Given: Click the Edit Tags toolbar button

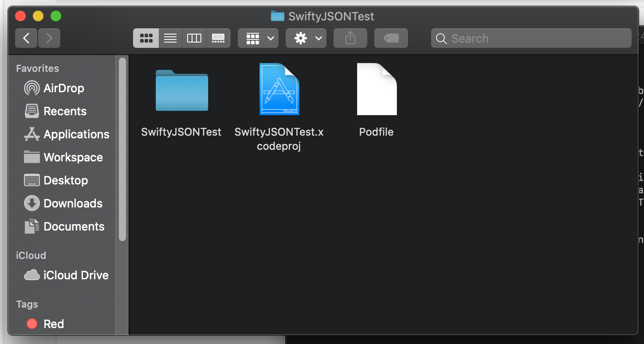Looking at the screenshot, I should coord(391,39).
